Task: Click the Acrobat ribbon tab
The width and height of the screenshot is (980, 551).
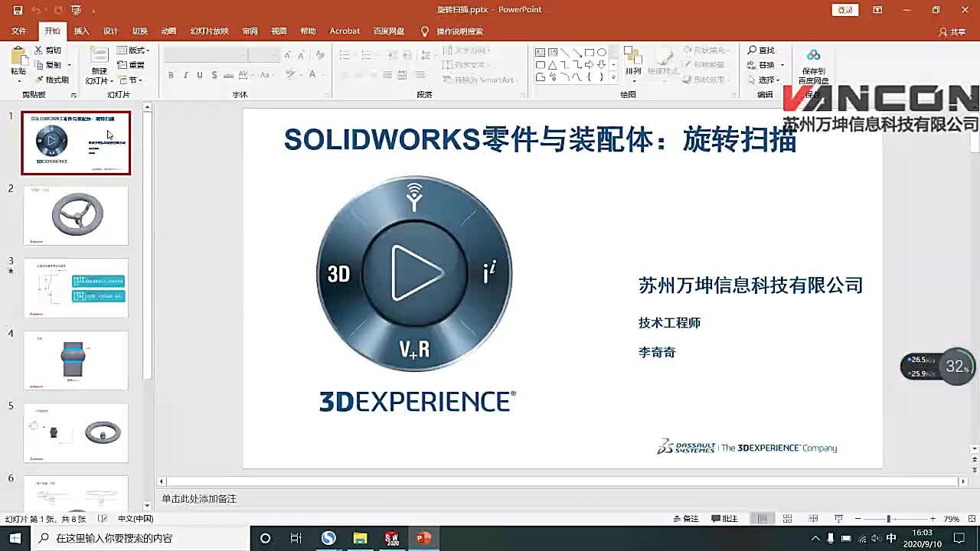Action: point(345,31)
